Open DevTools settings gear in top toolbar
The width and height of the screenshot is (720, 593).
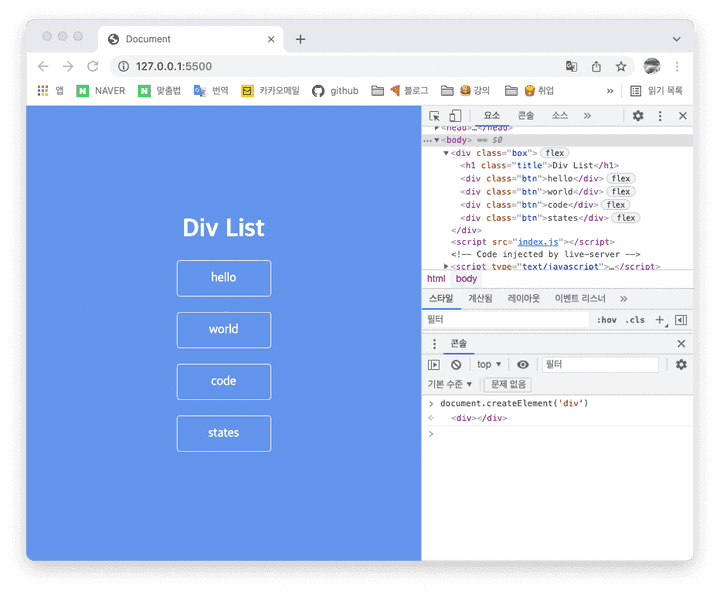click(638, 116)
